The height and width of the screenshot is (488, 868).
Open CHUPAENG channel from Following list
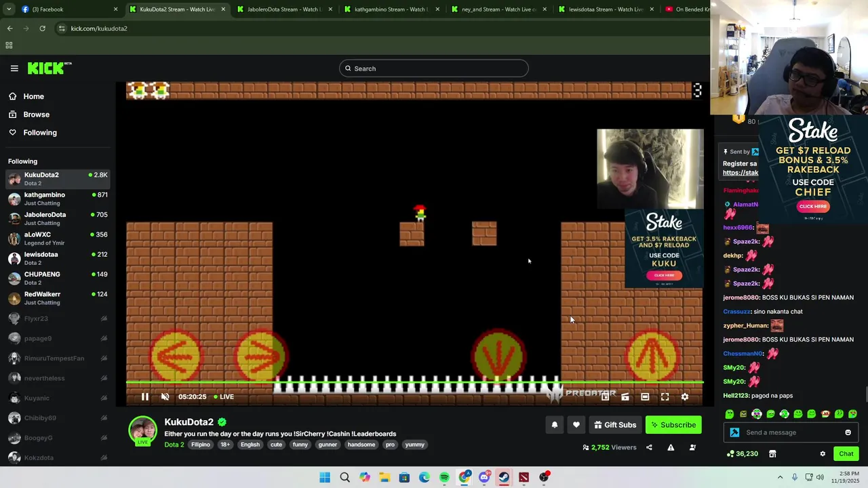pyautogui.click(x=58, y=278)
